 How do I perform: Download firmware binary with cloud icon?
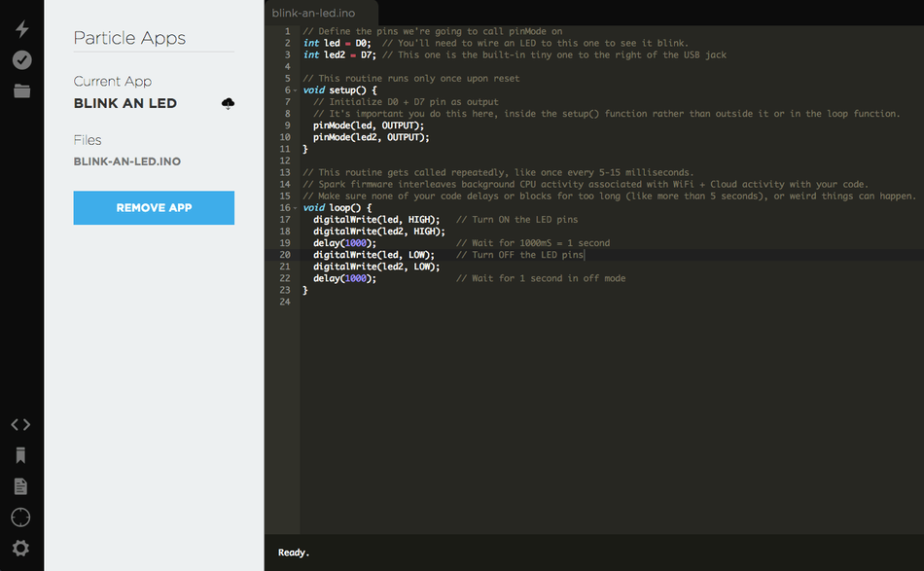pyautogui.click(x=228, y=104)
